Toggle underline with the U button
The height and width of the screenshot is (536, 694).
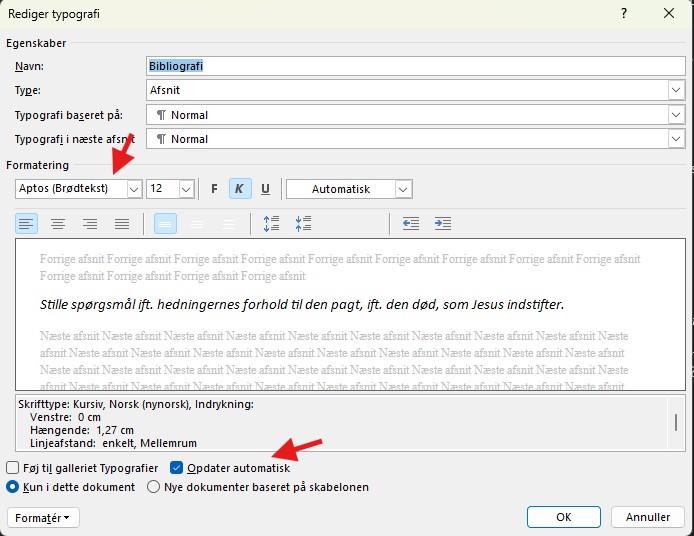pyautogui.click(x=265, y=189)
